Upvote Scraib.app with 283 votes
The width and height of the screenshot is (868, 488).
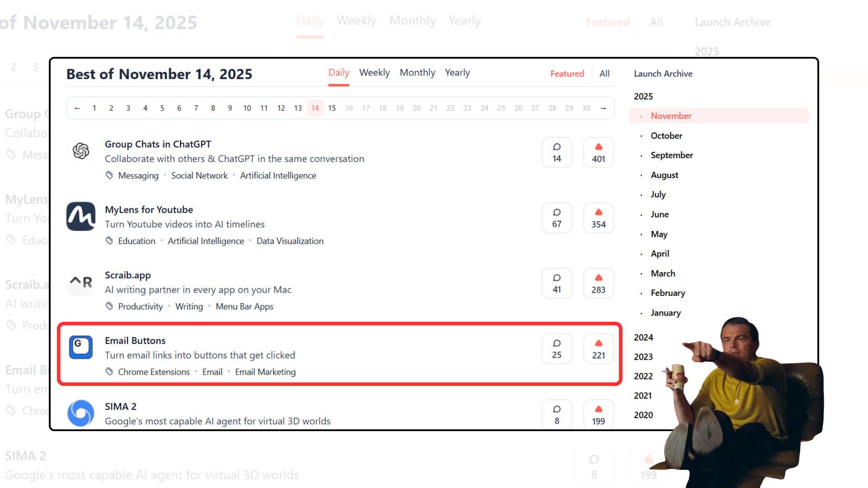[x=598, y=284]
